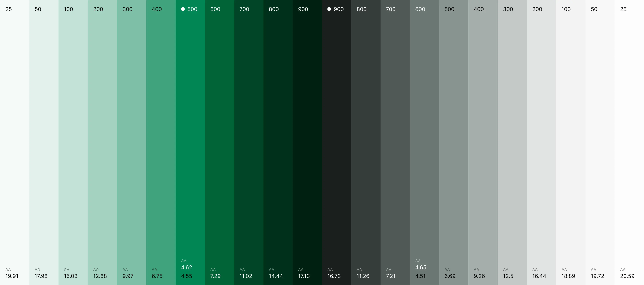Click the bullet indicator next to green 500
Image resolution: width=644 pixels, height=285 pixels.
[183, 9]
